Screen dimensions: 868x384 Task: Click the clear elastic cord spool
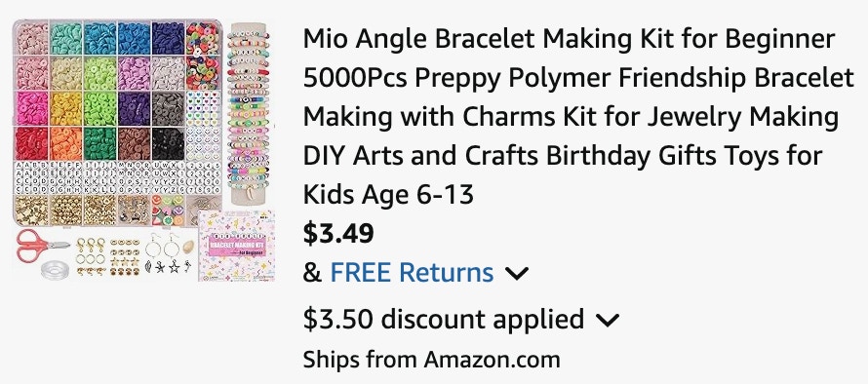click(56, 269)
